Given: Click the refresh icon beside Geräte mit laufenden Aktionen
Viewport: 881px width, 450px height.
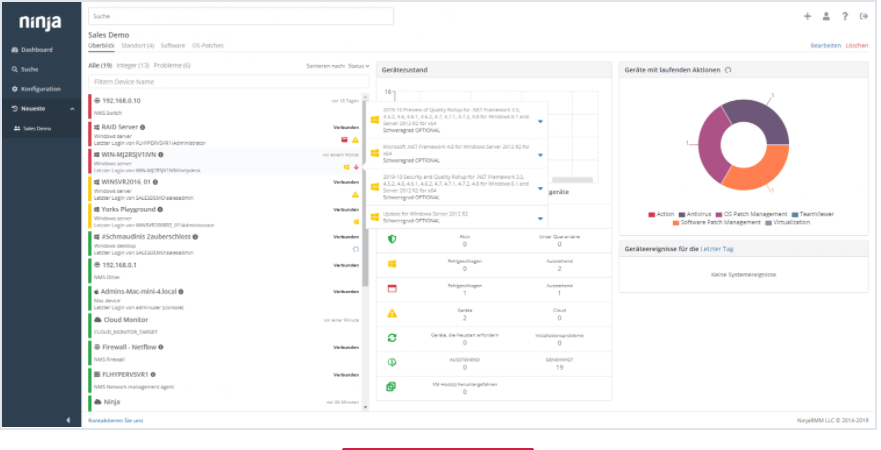Looking at the screenshot, I should tap(728, 70).
